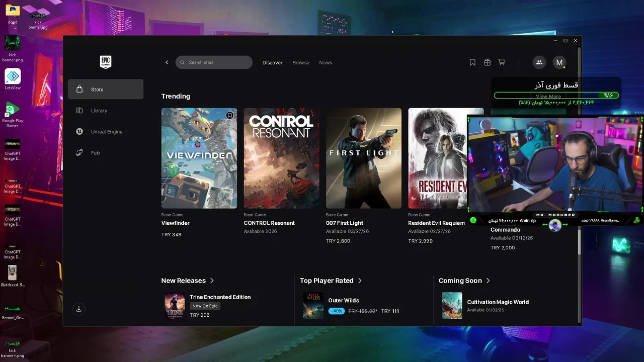Click the Library grid icon
The height and width of the screenshot is (362, 644).
(x=79, y=111)
